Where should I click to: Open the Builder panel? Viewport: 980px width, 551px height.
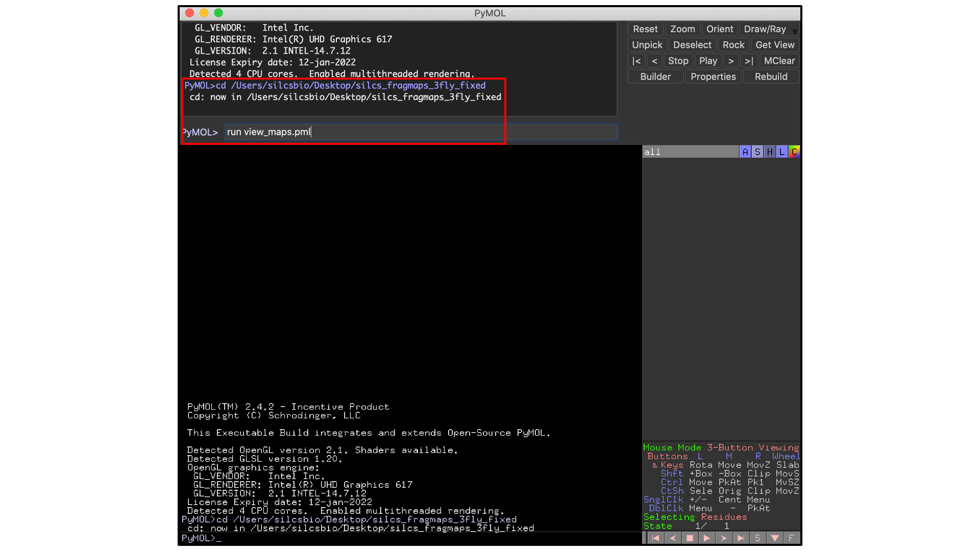(655, 77)
